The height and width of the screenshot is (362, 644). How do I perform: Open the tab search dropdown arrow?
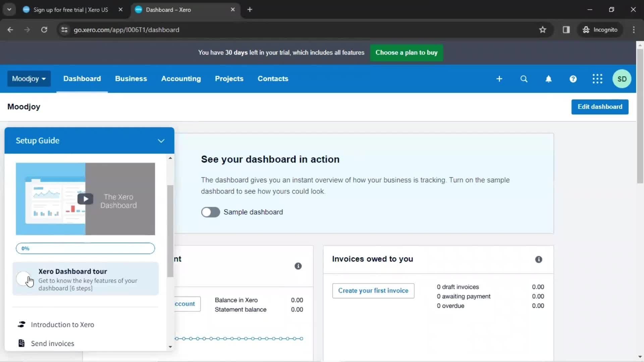coord(9,10)
